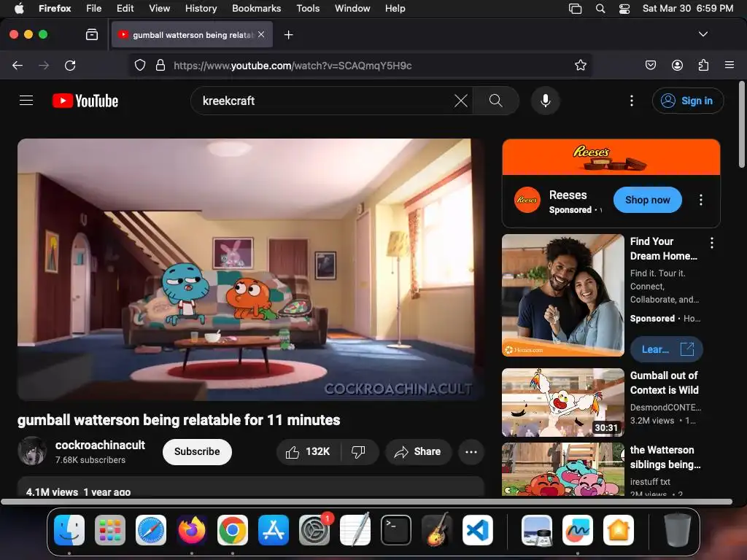
Task: Click the Share button
Action: 418,451
